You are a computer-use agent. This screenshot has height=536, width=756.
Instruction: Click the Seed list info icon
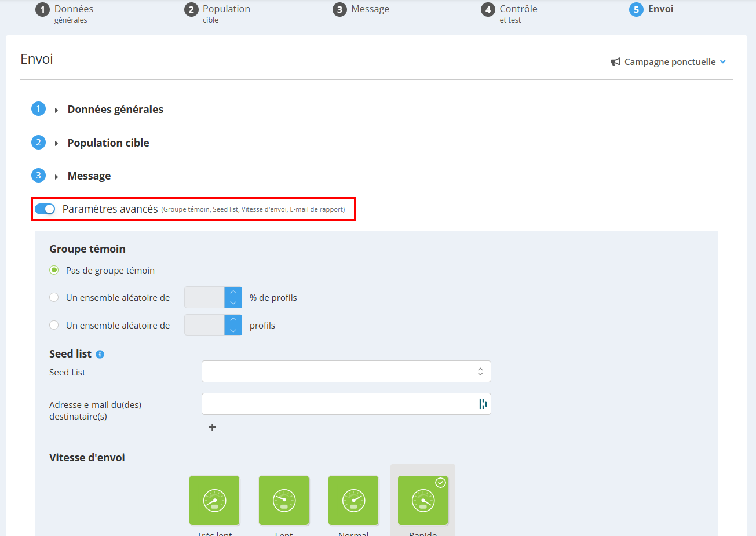coord(100,354)
